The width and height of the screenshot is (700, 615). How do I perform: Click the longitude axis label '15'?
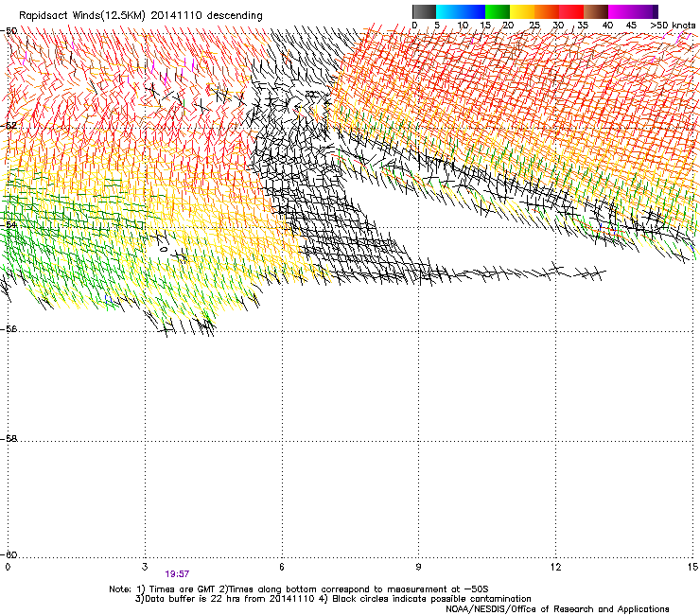[692, 567]
